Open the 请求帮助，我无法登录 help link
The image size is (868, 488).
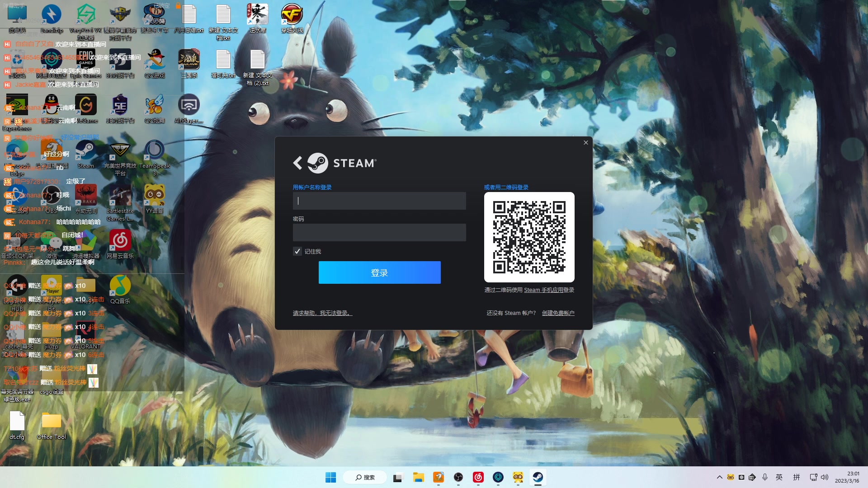point(322,313)
